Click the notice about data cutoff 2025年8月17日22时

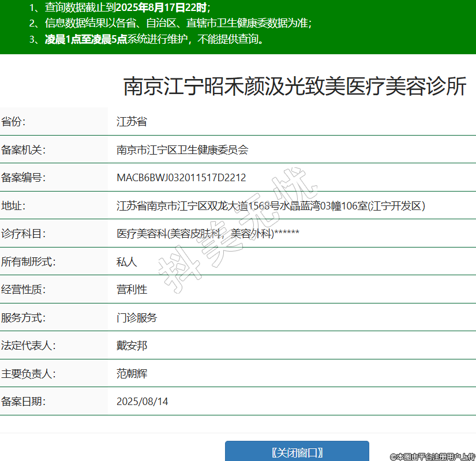click(x=162, y=8)
